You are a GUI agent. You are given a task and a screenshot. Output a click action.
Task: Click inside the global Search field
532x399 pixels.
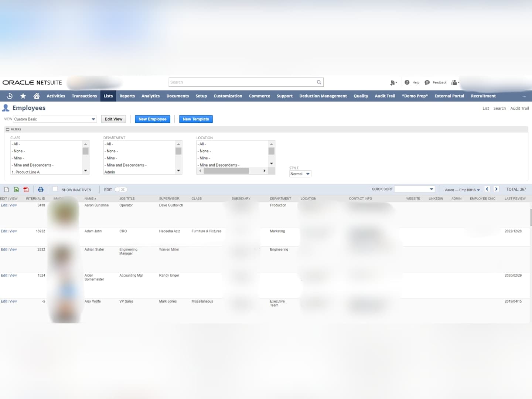(x=242, y=82)
